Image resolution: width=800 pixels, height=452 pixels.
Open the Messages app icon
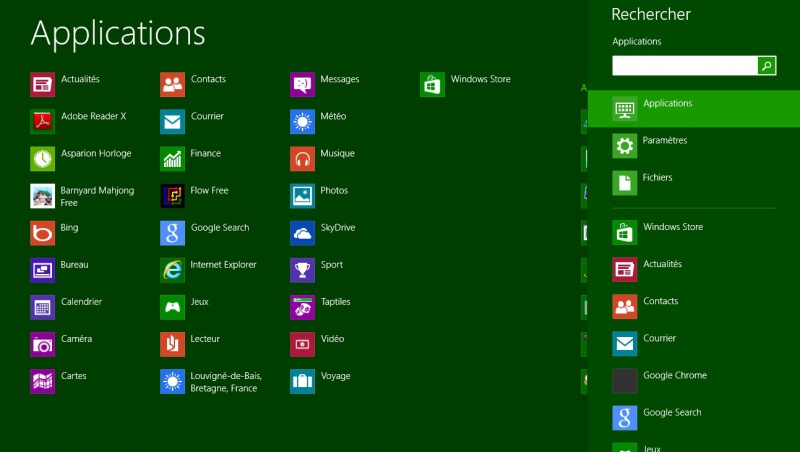pos(303,84)
